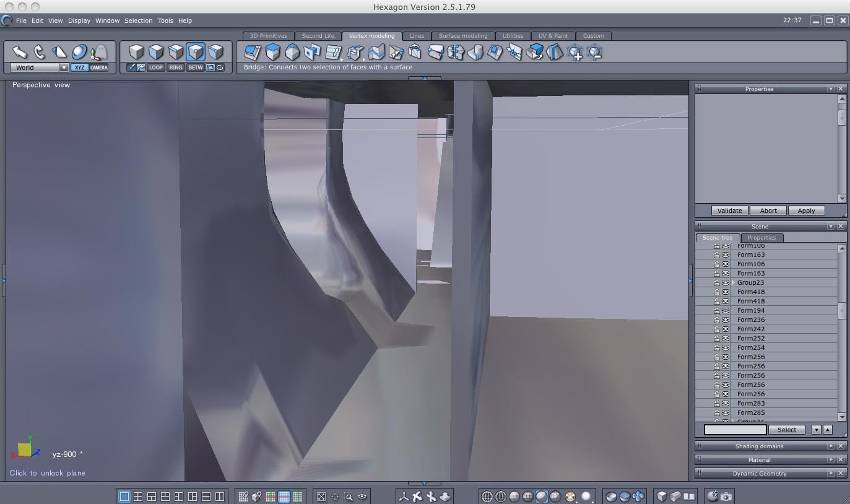Open the Lines tab
This screenshot has height=504, width=850.
417,36
